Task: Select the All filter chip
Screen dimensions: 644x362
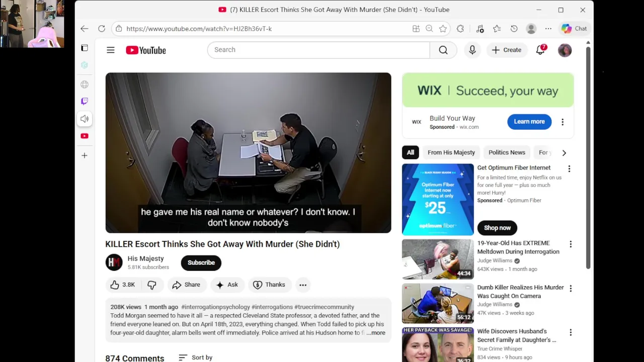Action: coord(411,152)
